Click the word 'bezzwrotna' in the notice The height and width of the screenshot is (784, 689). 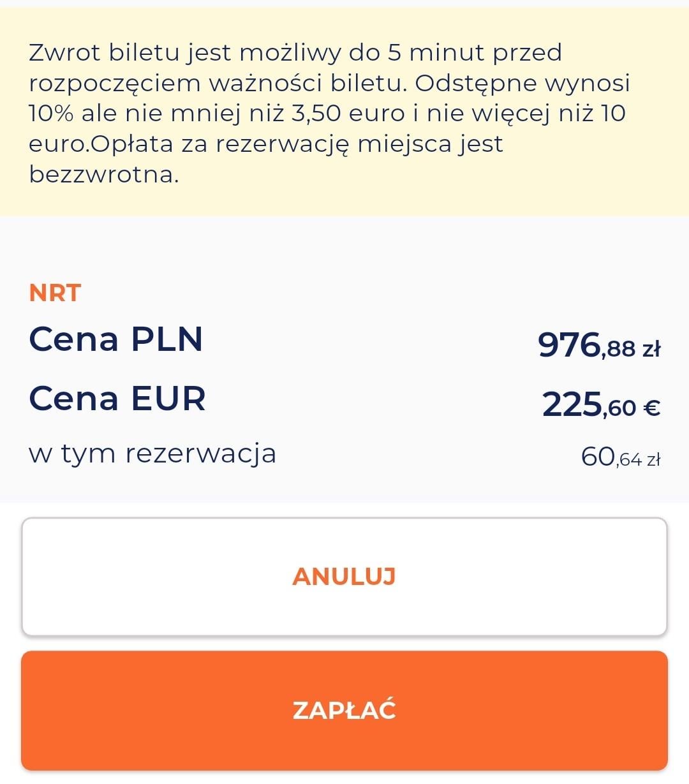(102, 174)
